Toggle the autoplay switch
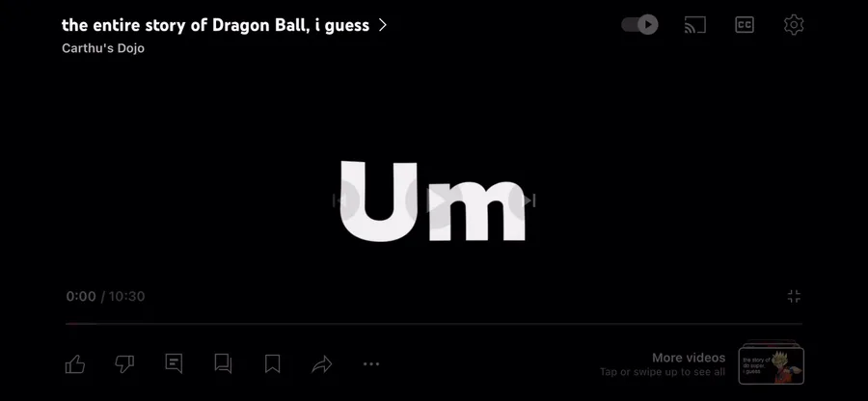This screenshot has width=868, height=401. 640,25
